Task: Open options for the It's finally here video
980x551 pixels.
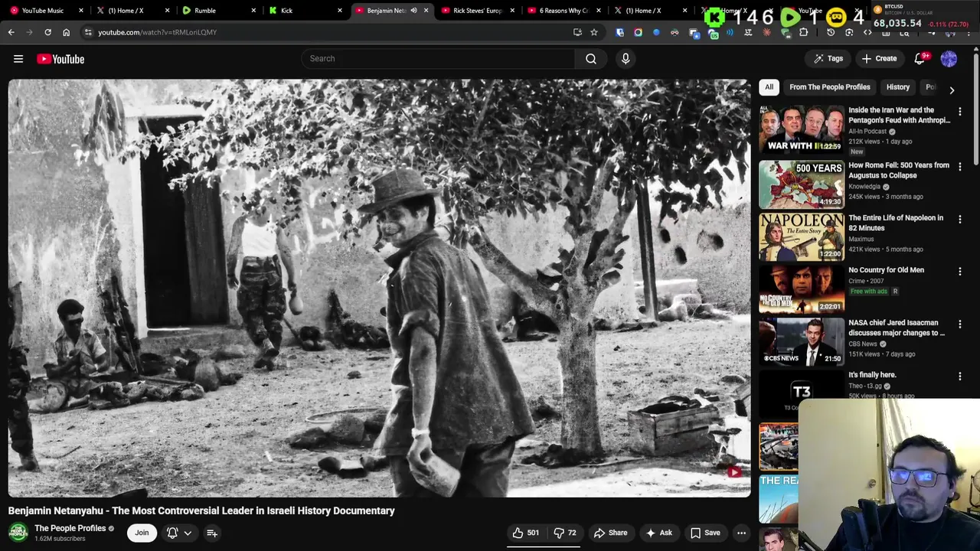Action: [x=960, y=377]
